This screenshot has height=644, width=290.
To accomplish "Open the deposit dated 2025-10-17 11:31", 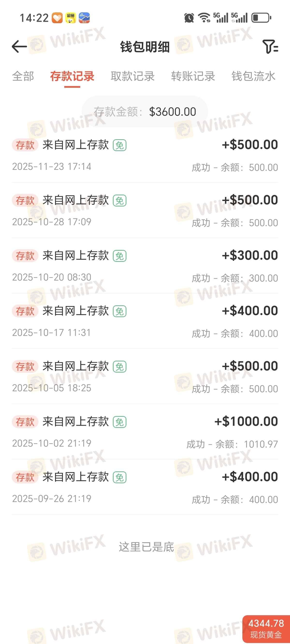I will click(x=145, y=321).
